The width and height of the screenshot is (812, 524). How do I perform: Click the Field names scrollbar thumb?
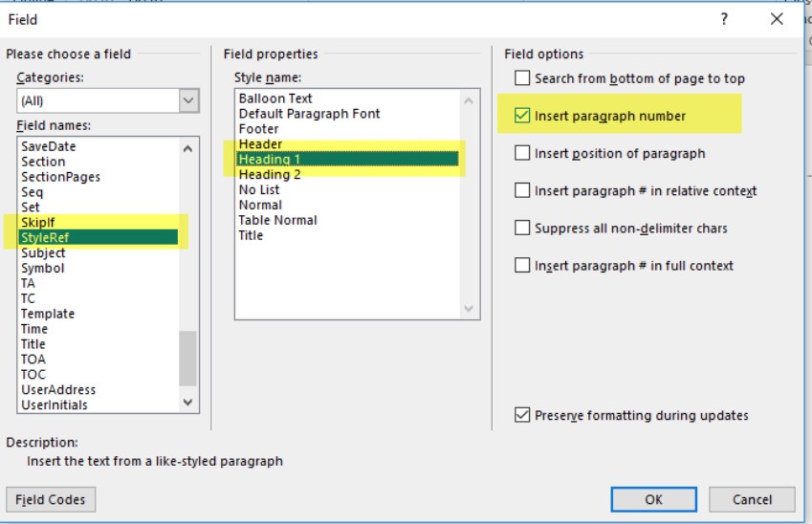point(188,358)
